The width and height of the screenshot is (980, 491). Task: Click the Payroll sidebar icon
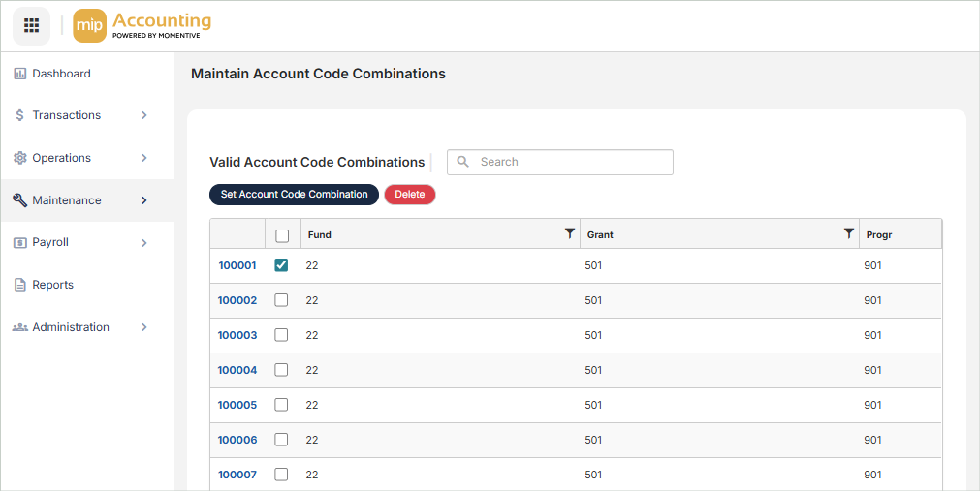pos(19,243)
